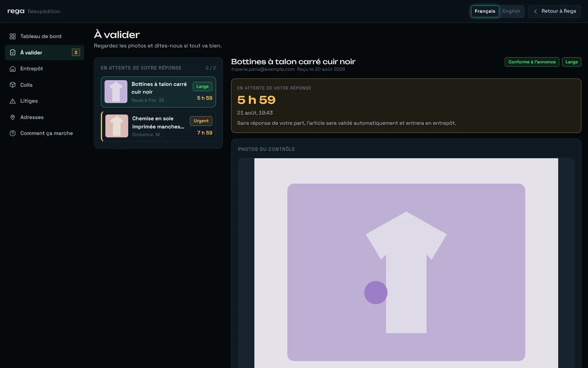
Task: Click the Colis package icon
Action: [12, 85]
